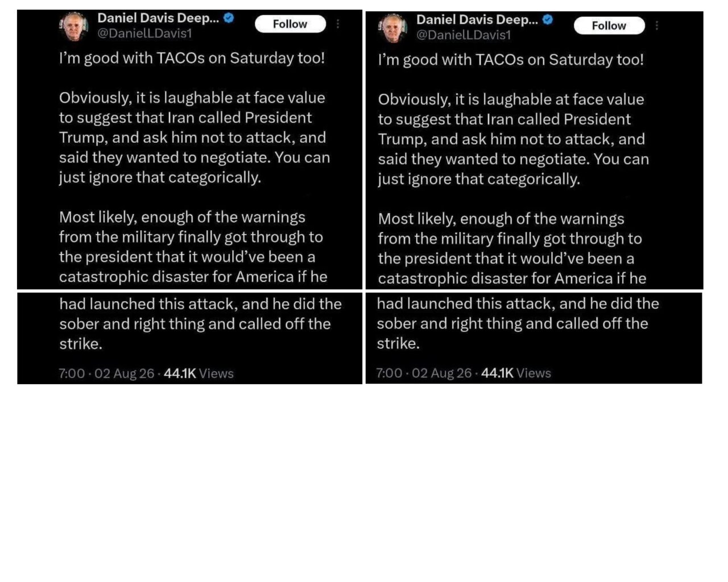Open the profile avatar in the left tweet
Screen dimensions: 728x582
point(75,26)
